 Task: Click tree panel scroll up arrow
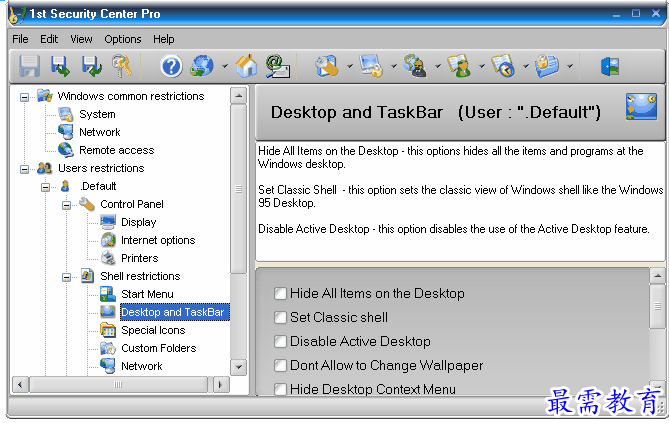(x=239, y=96)
